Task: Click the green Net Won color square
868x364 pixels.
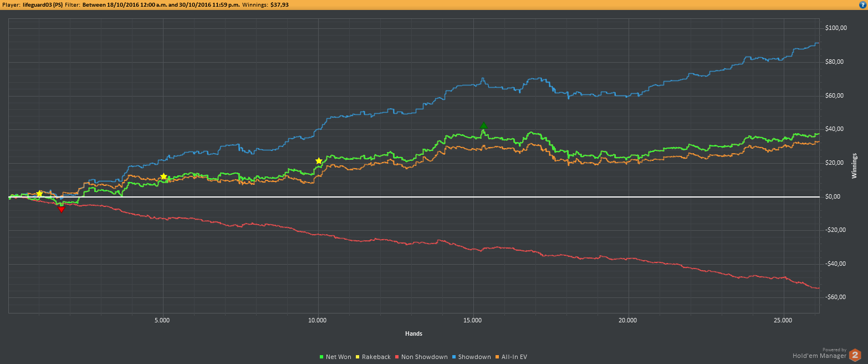Action: (x=323, y=357)
